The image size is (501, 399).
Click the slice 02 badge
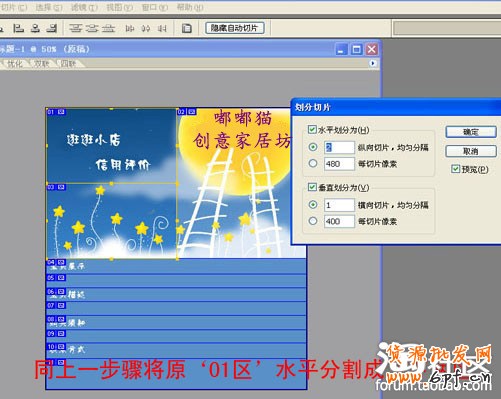tap(187, 112)
